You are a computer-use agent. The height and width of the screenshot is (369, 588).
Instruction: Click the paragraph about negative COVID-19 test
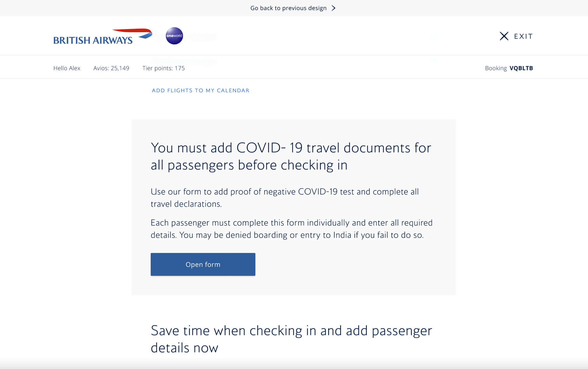click(285, 198)
